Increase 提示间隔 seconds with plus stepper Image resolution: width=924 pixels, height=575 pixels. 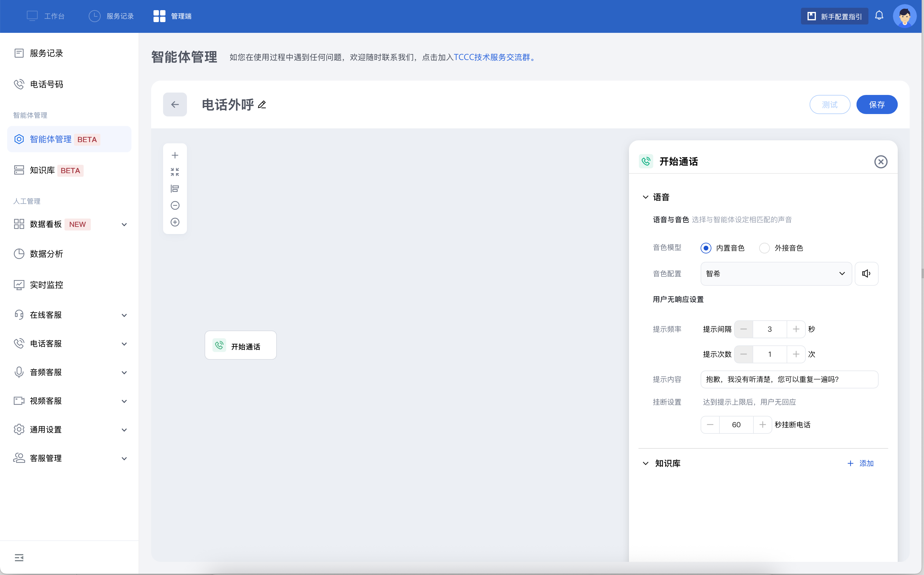[796, 329]
